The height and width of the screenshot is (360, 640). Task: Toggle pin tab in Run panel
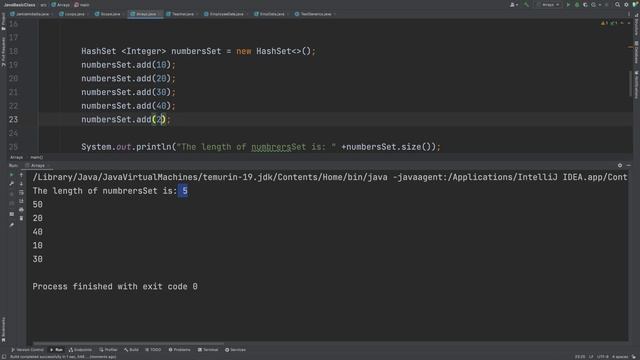pos(11,225)
